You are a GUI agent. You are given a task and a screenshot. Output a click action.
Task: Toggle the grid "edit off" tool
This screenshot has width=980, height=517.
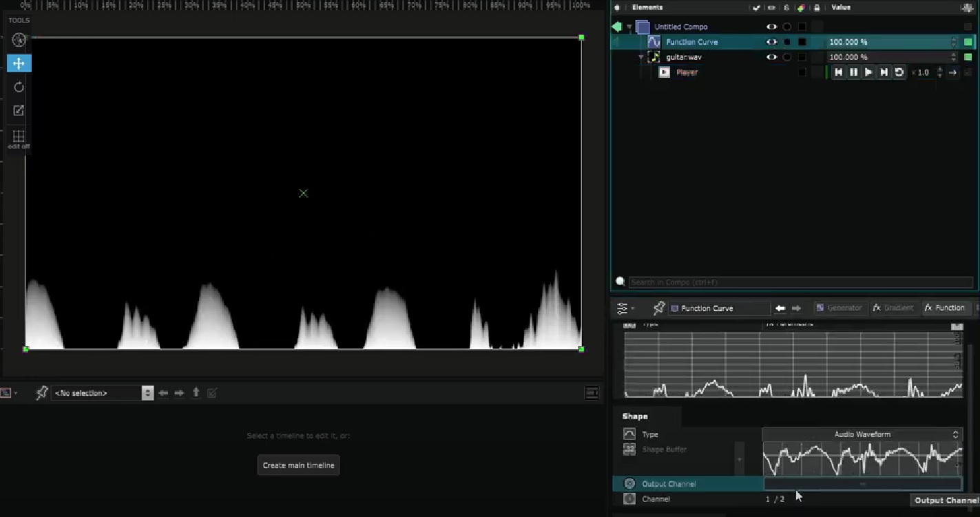pos(19,137)
